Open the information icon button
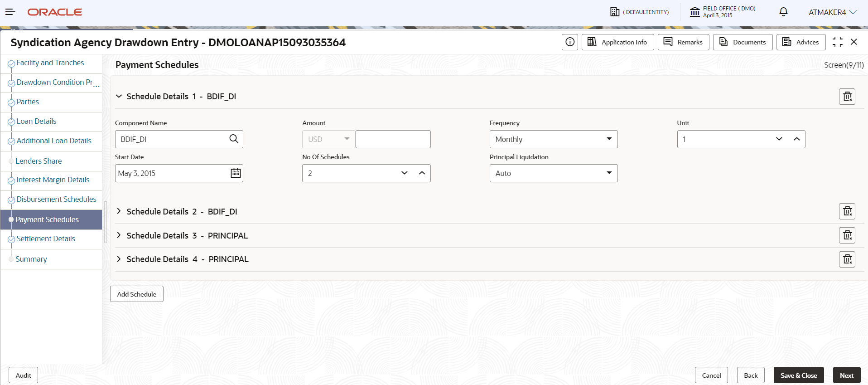 tap(570, 42)
